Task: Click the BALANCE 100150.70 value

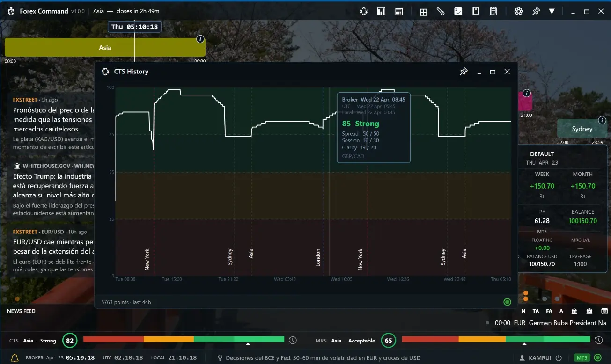Action: coord(582,221)
